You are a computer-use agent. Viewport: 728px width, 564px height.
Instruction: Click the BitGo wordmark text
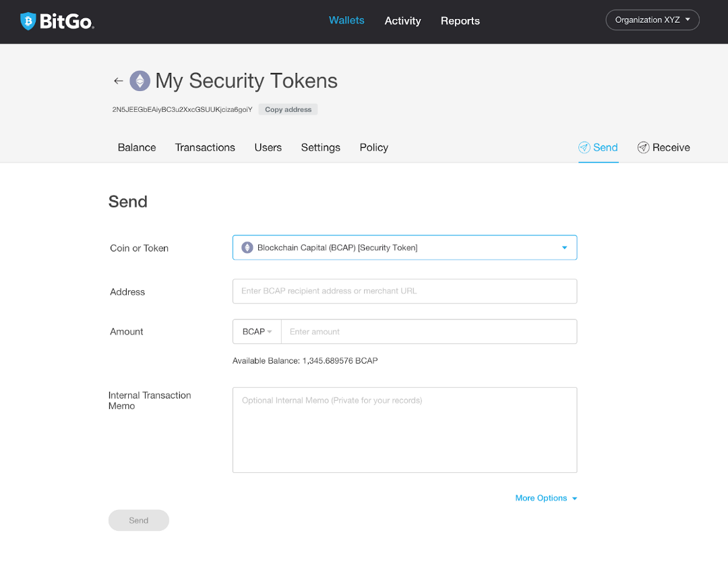[x=67, y=22]
